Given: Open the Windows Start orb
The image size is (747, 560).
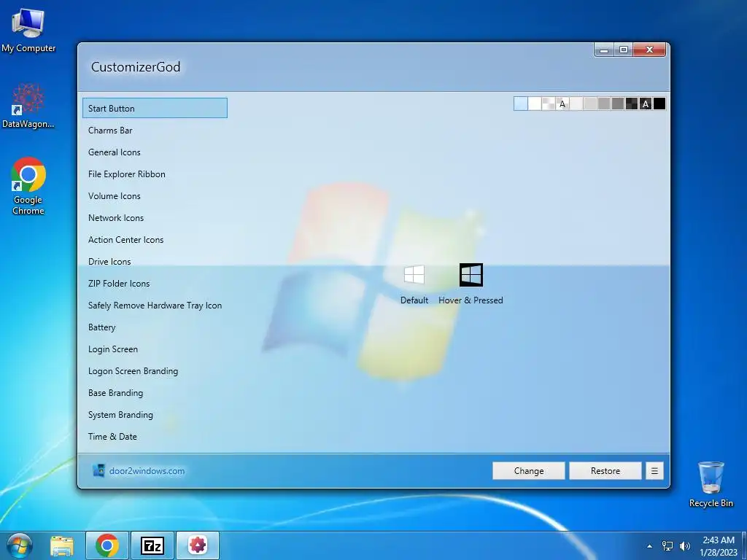Looking at the screenshot, I should point(20,545).
